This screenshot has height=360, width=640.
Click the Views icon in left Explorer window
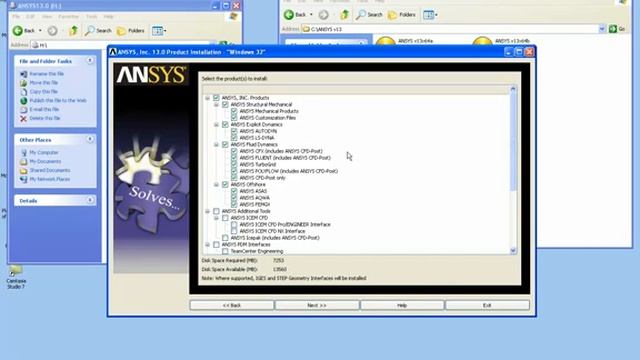(158, 31)
